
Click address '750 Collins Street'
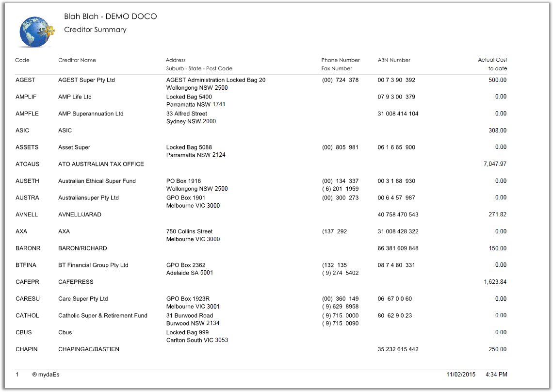coord(189,231)
